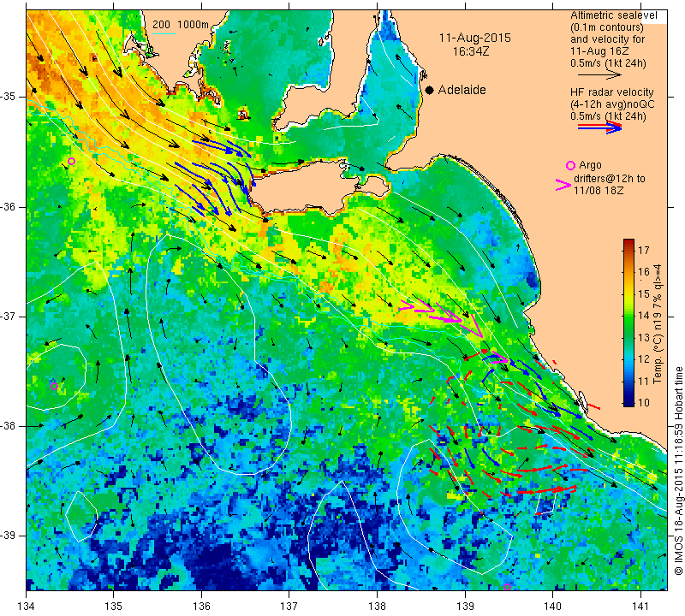Click the longitude axis label 138
685x616 pixels.
(x=377, y=607)
